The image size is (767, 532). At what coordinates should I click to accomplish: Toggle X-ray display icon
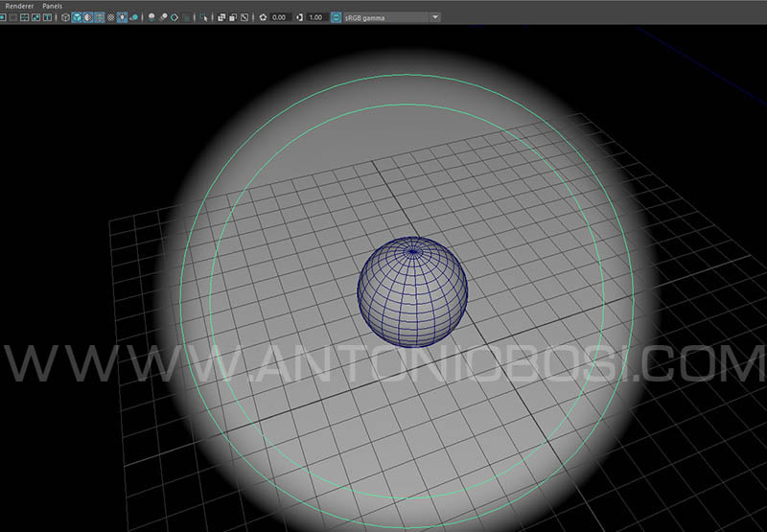coord(221,17)
